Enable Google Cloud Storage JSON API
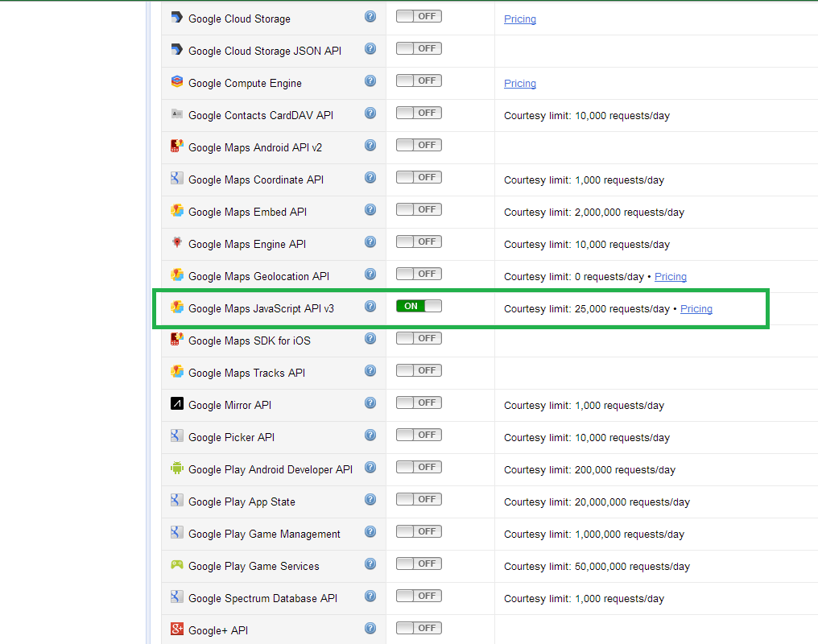This screenshot has width=818, height=644. [419, 48]
